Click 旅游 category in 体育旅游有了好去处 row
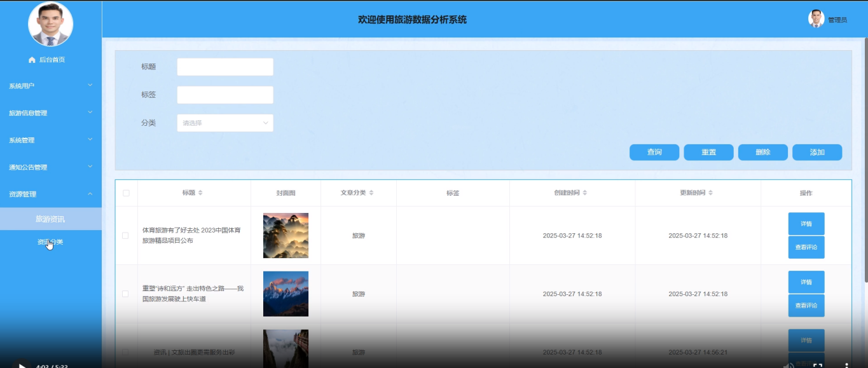The height and width of the screenshot is (368, 868). click(x=359, y=236)
